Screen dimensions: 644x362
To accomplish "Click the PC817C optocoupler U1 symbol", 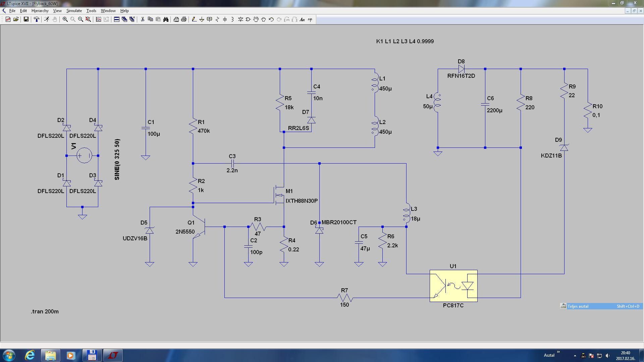I will pyautogui.click(x=453, y=286).
